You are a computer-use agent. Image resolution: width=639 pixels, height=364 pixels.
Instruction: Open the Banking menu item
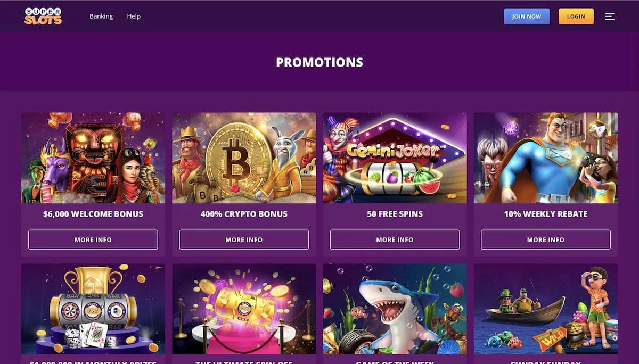101,16
